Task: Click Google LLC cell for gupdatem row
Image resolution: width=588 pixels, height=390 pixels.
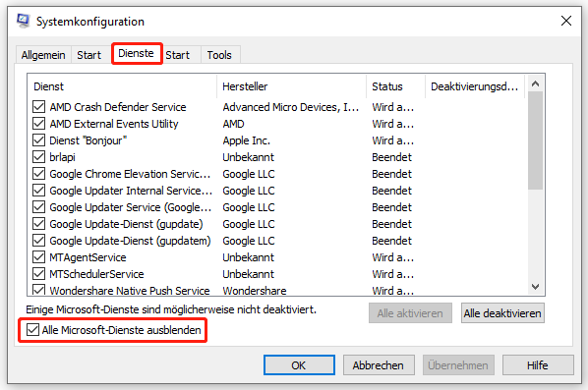Action: (x=249, y=241)
